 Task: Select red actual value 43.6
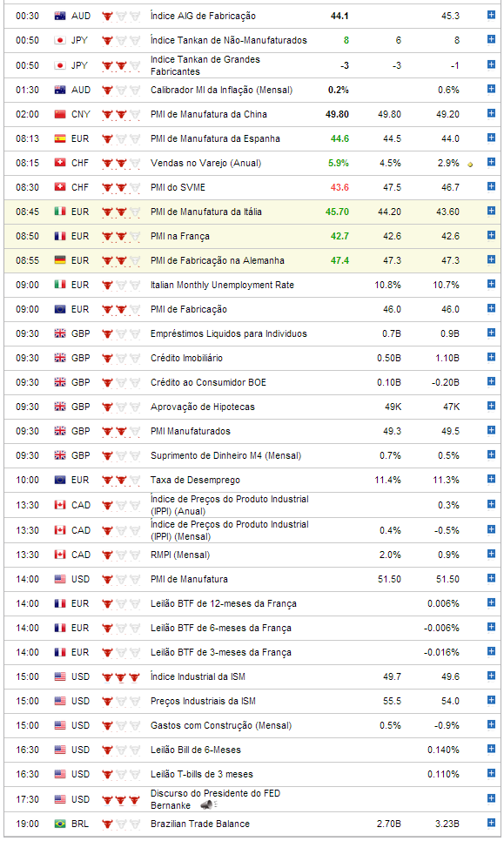pos(340,188)
